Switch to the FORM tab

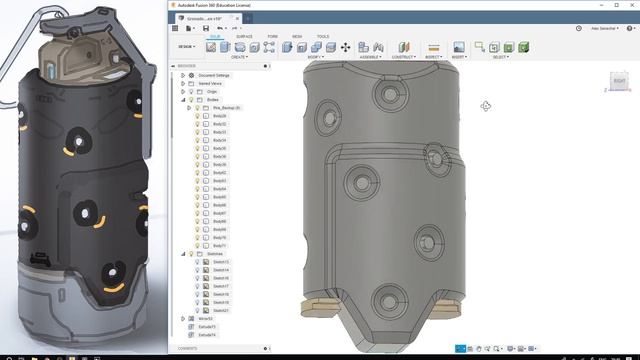(x=272, y=37)
